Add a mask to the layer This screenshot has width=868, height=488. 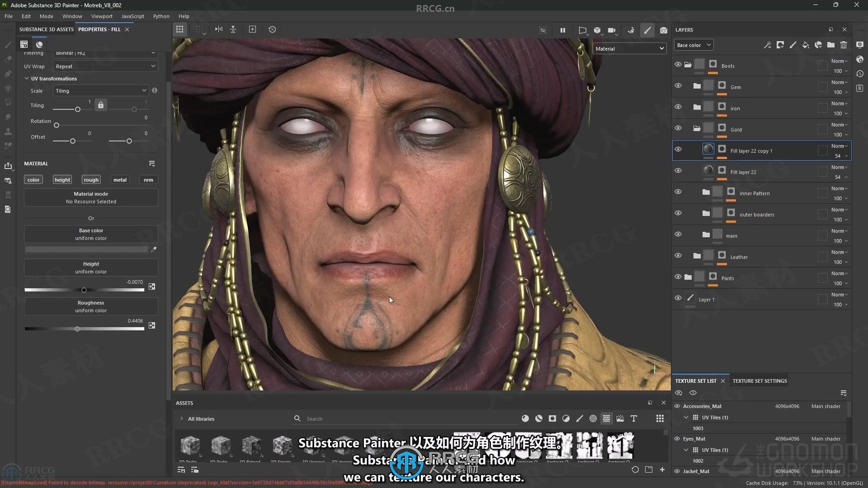[x=780, y=45]
